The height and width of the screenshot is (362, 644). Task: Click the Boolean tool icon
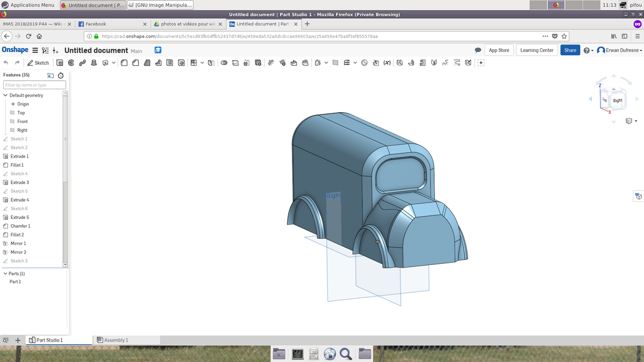coord(223,63)
